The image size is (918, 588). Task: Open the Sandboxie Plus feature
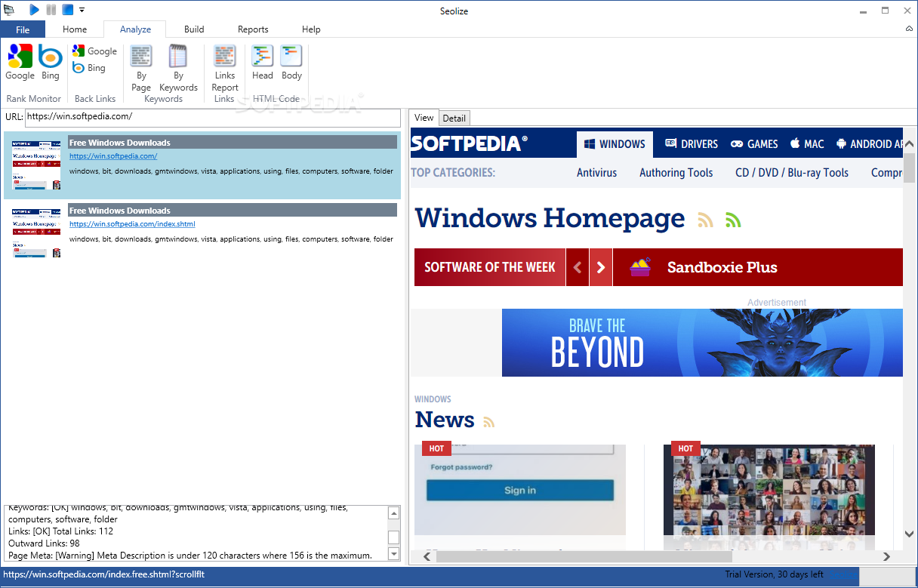tap(722, 267)
